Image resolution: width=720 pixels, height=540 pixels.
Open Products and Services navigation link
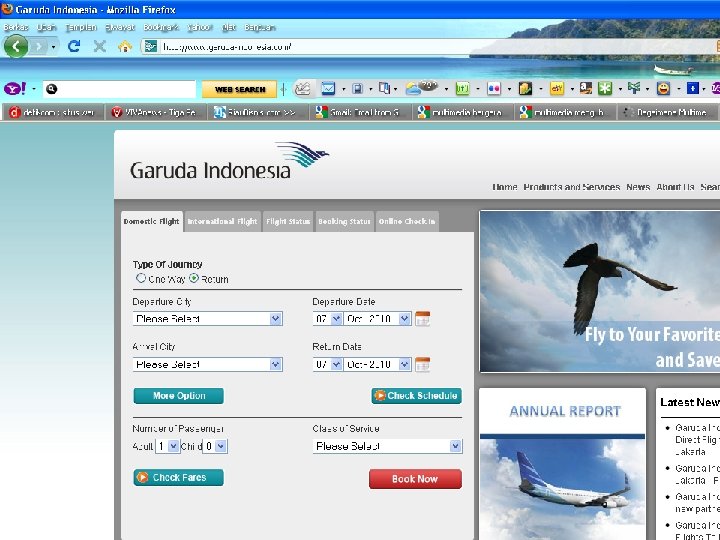(572, 187)
